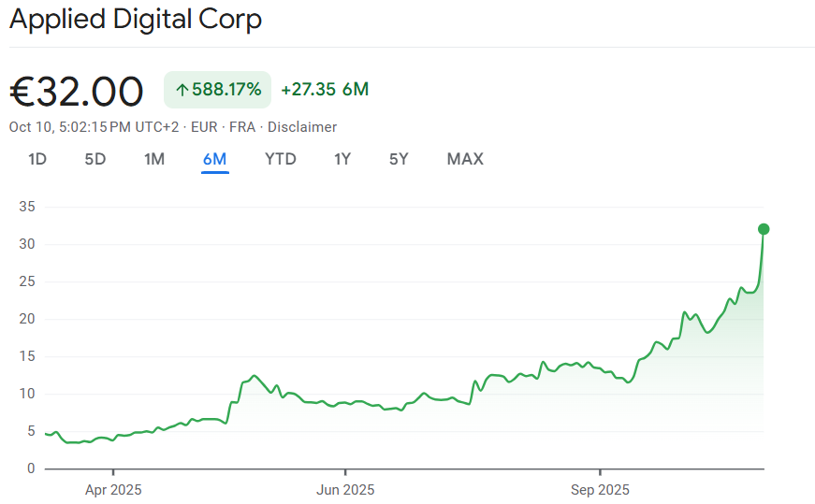Click the Sep 2025 axis label
Viewport: 815px width, 504px height.
600,489
